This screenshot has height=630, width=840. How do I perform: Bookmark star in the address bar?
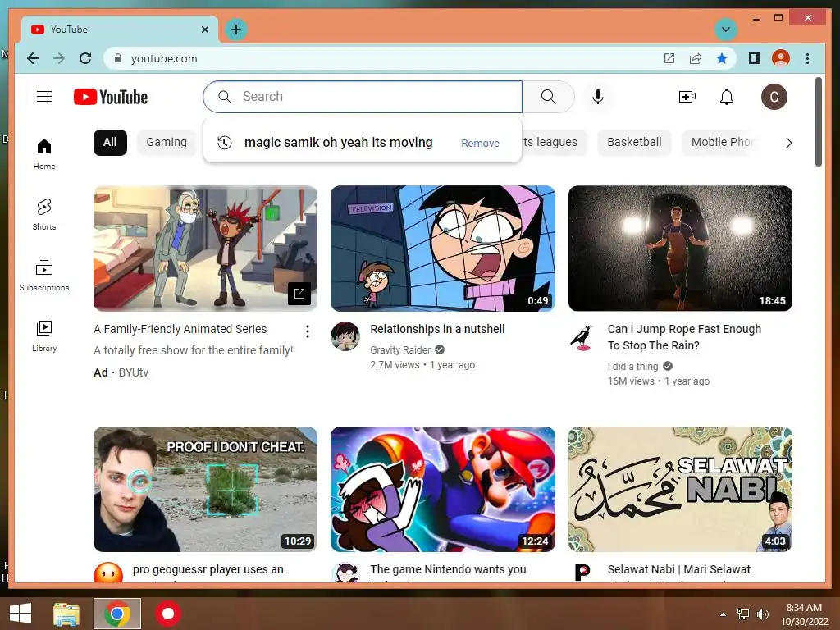722,58
